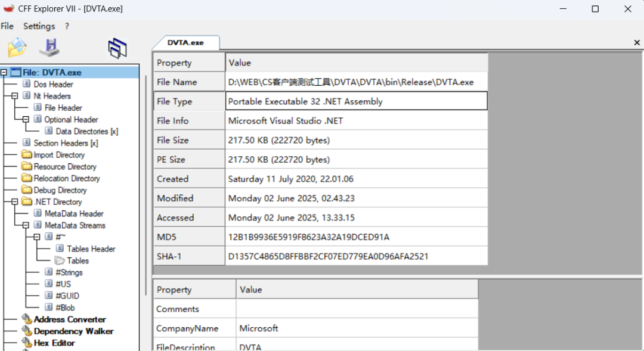
Task: Open the .NET Directory folder icon
Action: coord(27,201)
